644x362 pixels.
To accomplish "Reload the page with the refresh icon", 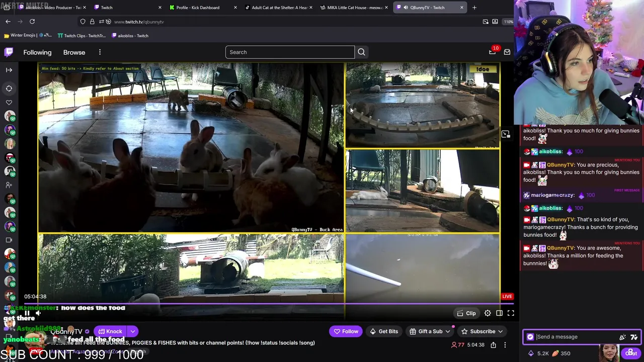I will point(32,22).
